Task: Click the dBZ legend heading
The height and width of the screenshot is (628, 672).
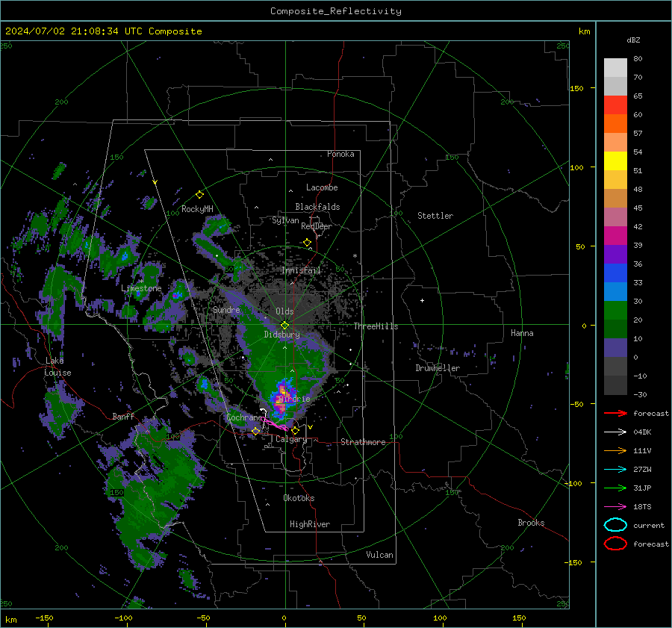Action: coord(633,40)
